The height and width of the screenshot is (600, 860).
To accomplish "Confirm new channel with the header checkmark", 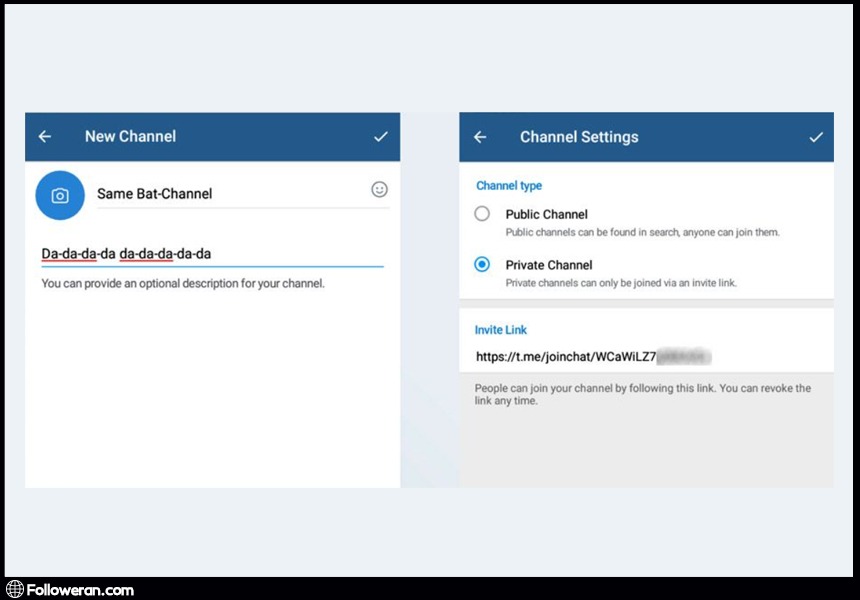I will [x=380, y=137].
